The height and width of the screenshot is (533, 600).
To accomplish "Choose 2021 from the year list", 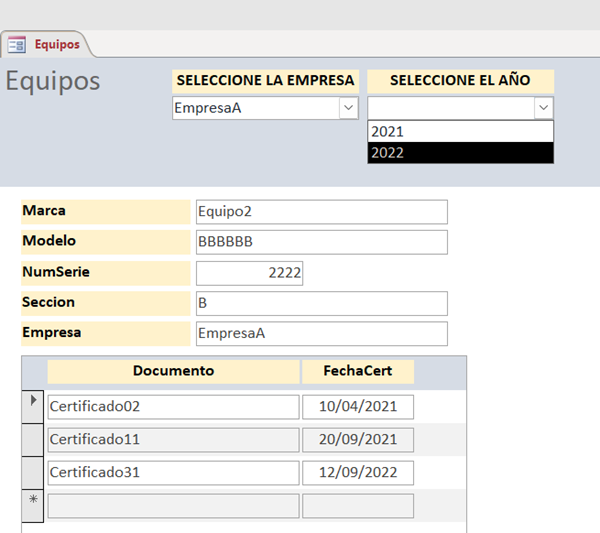I will (x=461, y=132).
